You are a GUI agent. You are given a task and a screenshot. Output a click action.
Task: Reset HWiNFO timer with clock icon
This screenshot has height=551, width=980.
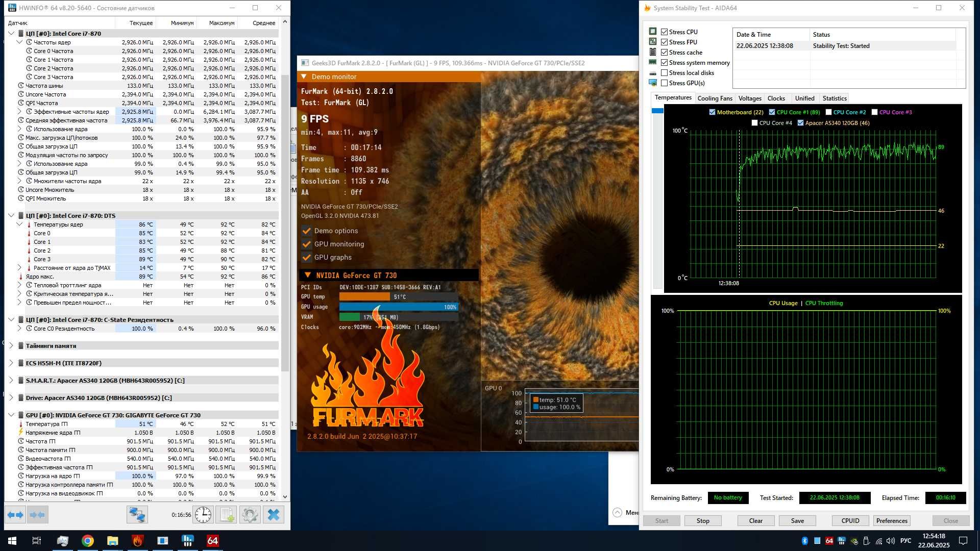click(203, 515)
